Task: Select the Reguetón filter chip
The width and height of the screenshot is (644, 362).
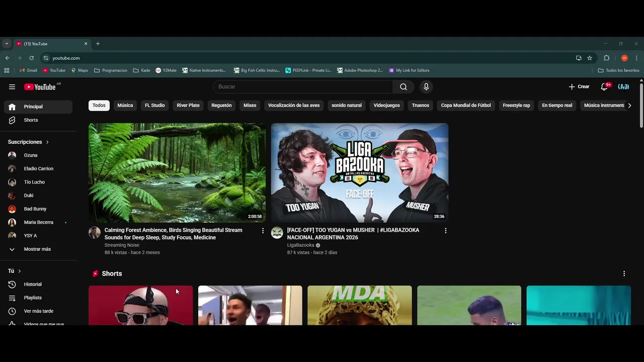Action: click(x=221, y=106)
